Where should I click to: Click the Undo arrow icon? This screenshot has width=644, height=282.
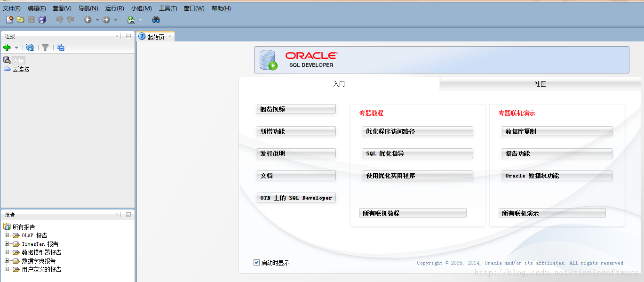coord(59,19)
